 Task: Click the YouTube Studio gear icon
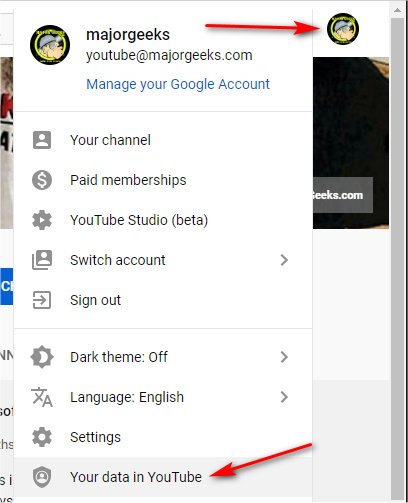[42, 220]
